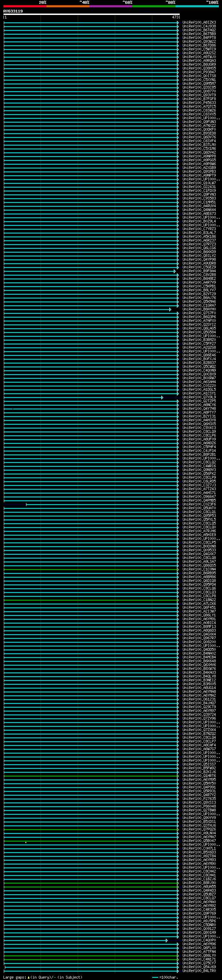Select label UniRef100_C0Z3F6

tap(199, 504)
